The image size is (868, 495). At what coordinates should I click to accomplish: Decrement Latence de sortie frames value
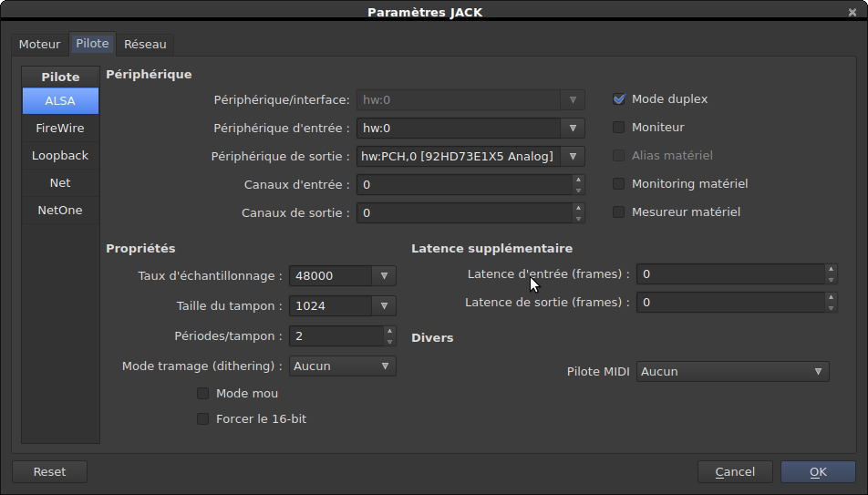[x=830, y=307]
